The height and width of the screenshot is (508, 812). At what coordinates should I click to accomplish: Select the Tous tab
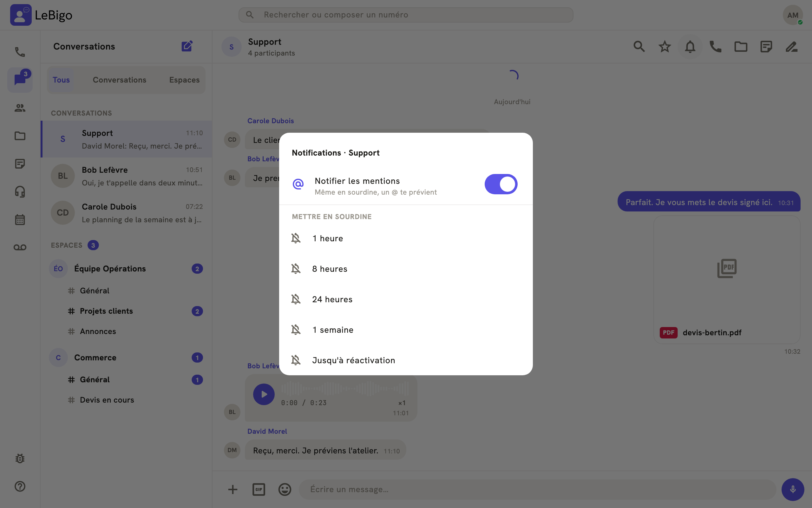61,80
